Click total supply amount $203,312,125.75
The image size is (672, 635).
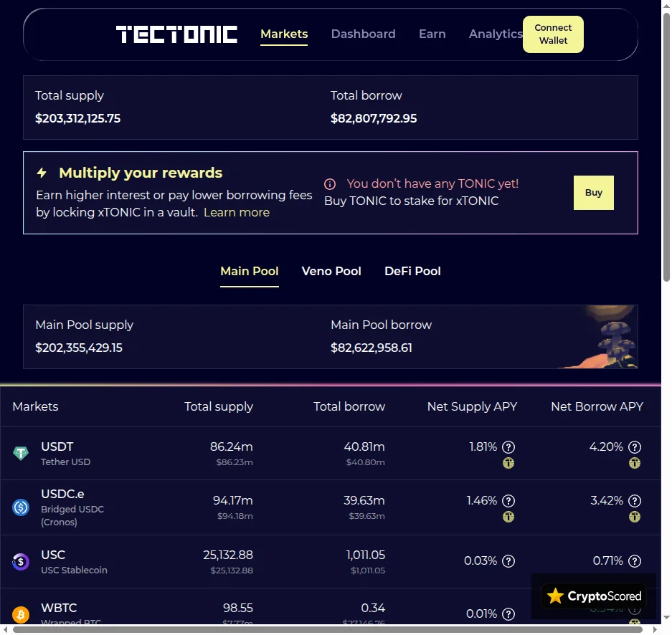pyautogui.click(x=77, y=118)
